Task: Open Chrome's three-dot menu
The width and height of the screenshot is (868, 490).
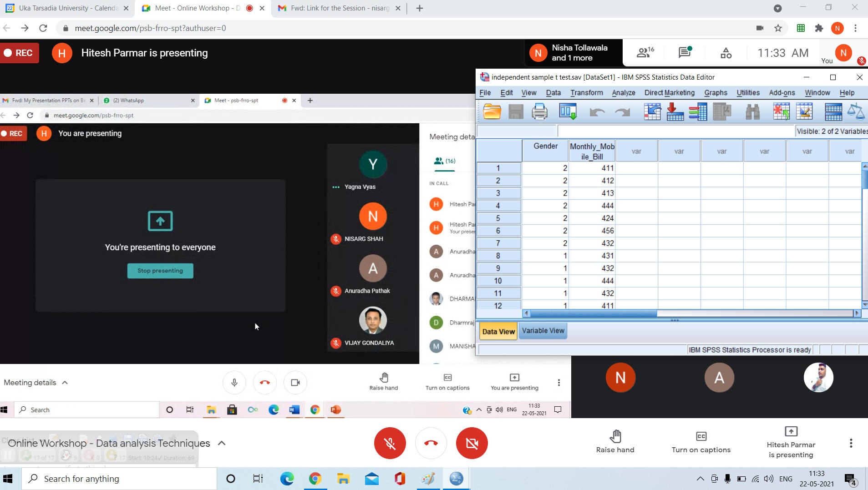Action: click(855, 28)
